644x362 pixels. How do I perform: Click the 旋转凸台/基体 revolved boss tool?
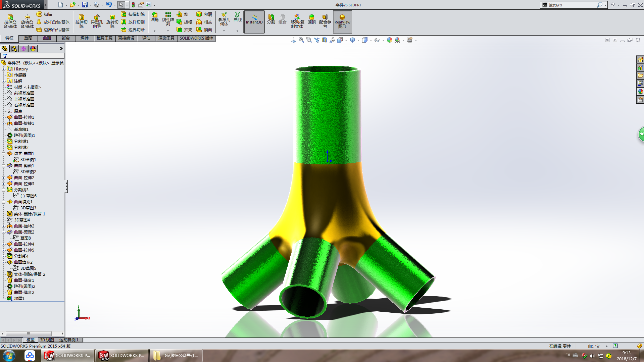(x=27, y=21)
